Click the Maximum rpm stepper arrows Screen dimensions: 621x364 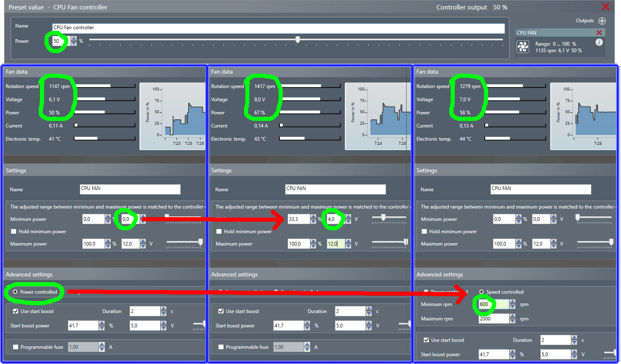pyautogui.click(x=512, y=319)
